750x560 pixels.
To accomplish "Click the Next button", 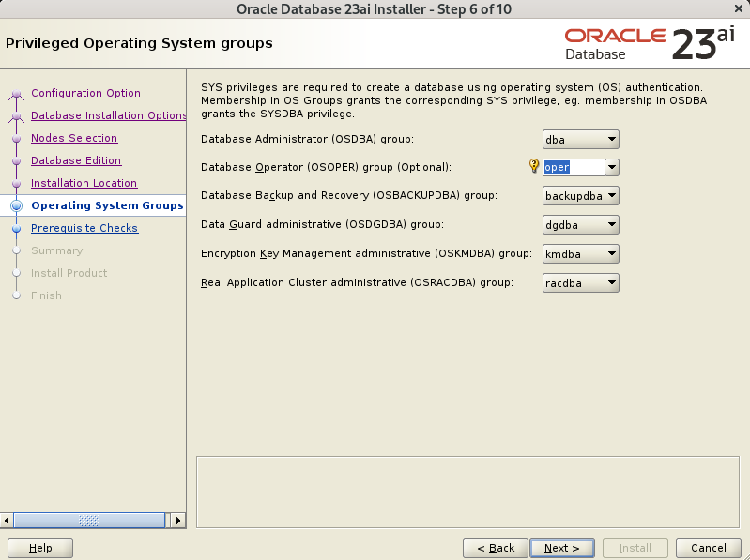I will point(562,548).
